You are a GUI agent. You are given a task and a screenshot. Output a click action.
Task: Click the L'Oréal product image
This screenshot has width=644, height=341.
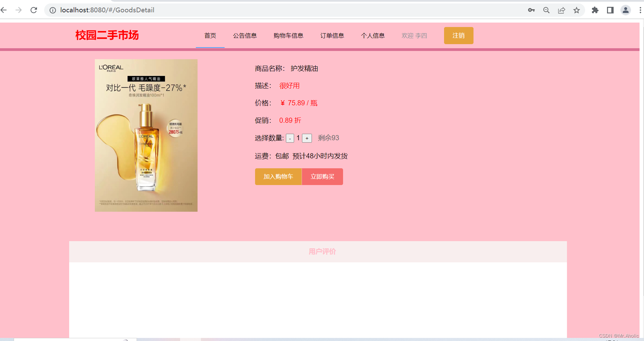click(x=146, y=135)
